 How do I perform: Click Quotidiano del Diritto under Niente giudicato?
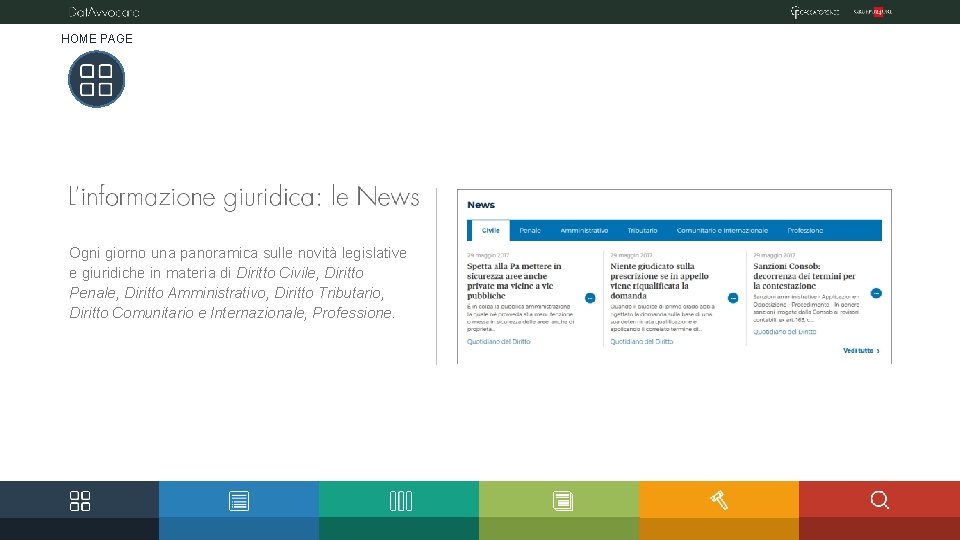tap(642, 342)
